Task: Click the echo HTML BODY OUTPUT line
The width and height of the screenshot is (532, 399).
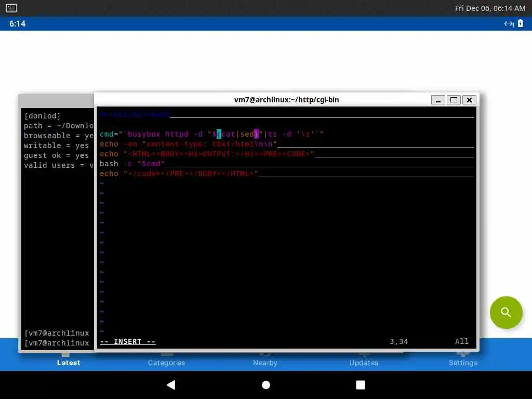Action: (x=207, y=154)
